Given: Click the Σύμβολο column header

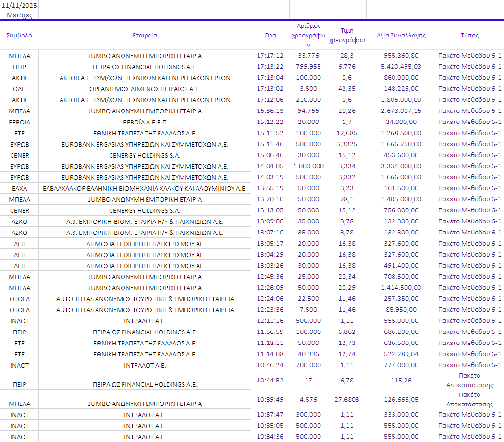Looking at the screenshot, I should (x=19, y=36).
